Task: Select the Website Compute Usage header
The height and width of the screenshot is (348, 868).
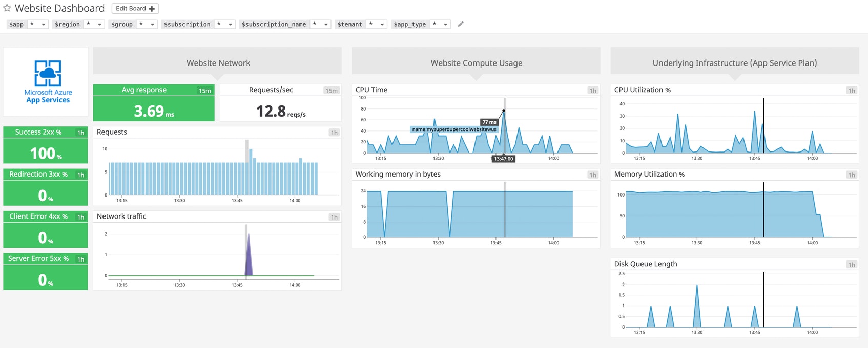Action: pyautogui.click(x=476, y=63)
